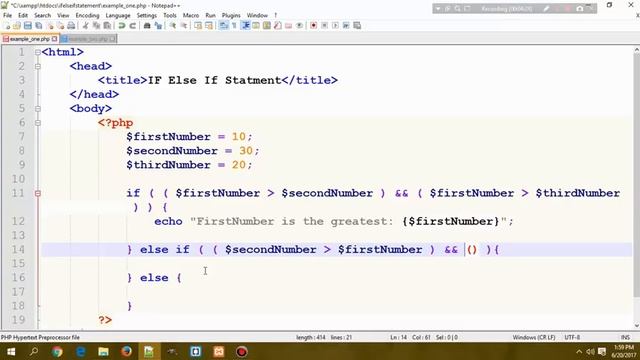The image size is (640, 360).
Task: Open the Settings menu
Action: point(147,15)
